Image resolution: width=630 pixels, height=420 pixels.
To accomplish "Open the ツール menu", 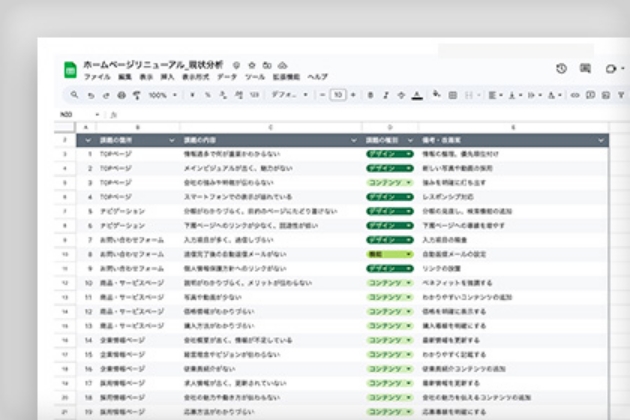I will [255, 77].
